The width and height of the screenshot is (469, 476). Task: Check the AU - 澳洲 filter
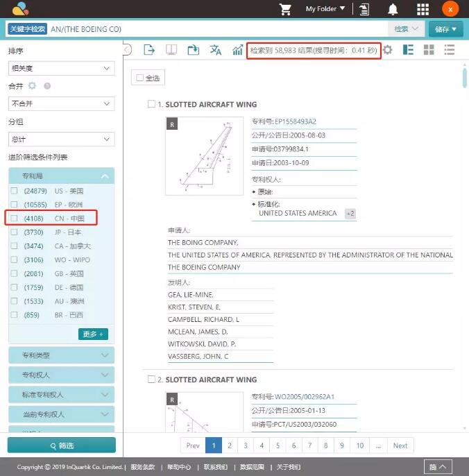coord(14,301)
